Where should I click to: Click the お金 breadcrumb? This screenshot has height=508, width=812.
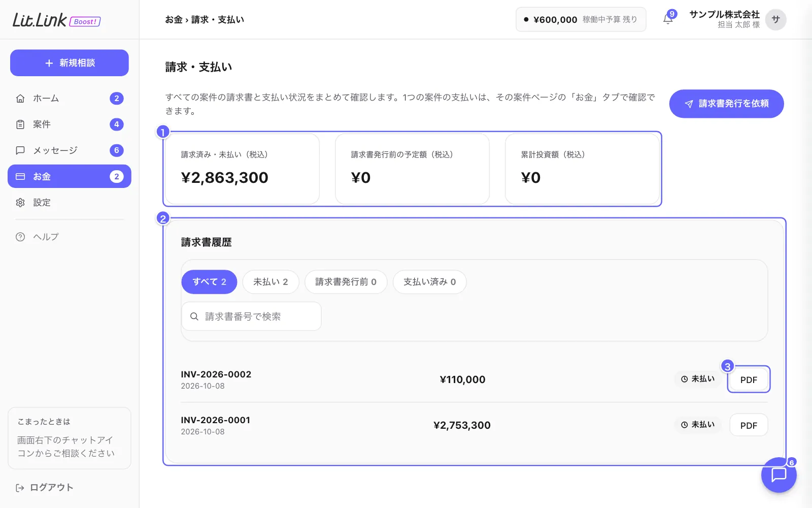[174, 20]
